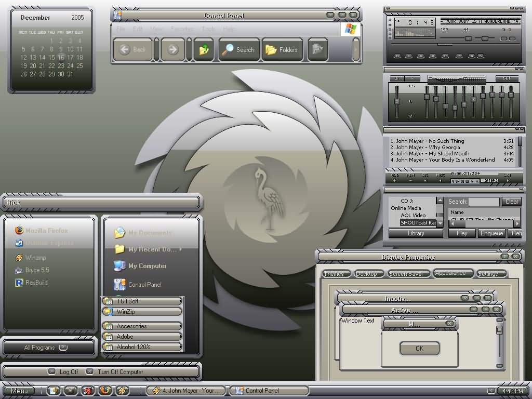
Task: Expand Accessories program folder
Action: click(x=142, y=326)
